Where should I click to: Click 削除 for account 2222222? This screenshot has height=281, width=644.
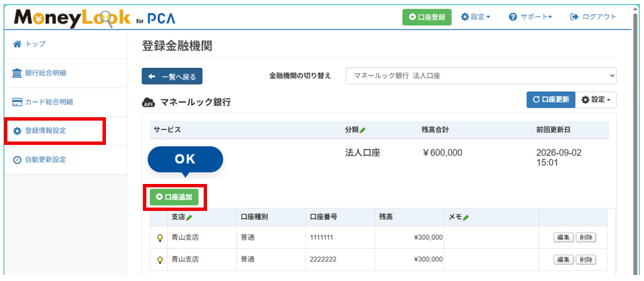(585, 259)
